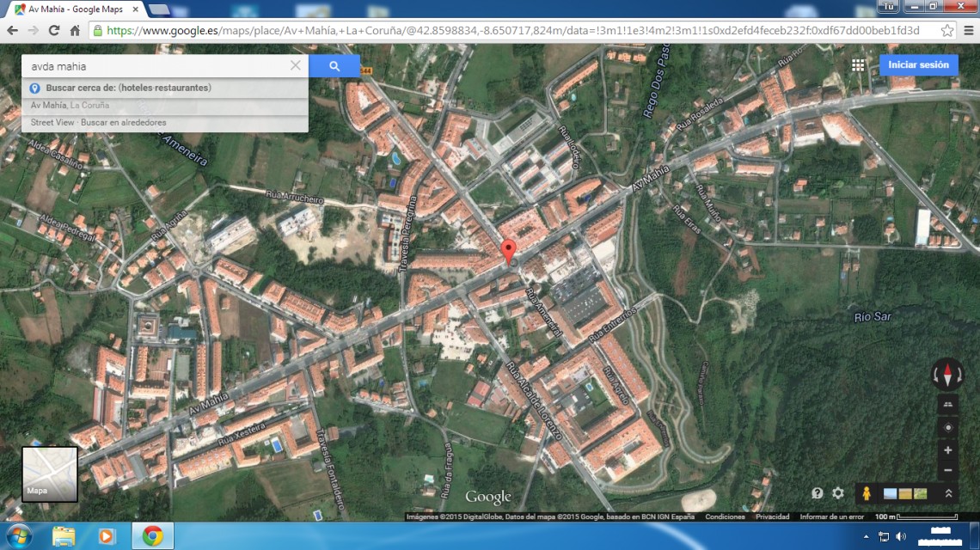The width and height of the screenshot is (980, 550).
Task: Click 'Informar de un error' link
Action: pyautogui.click(x=832, y=516)
